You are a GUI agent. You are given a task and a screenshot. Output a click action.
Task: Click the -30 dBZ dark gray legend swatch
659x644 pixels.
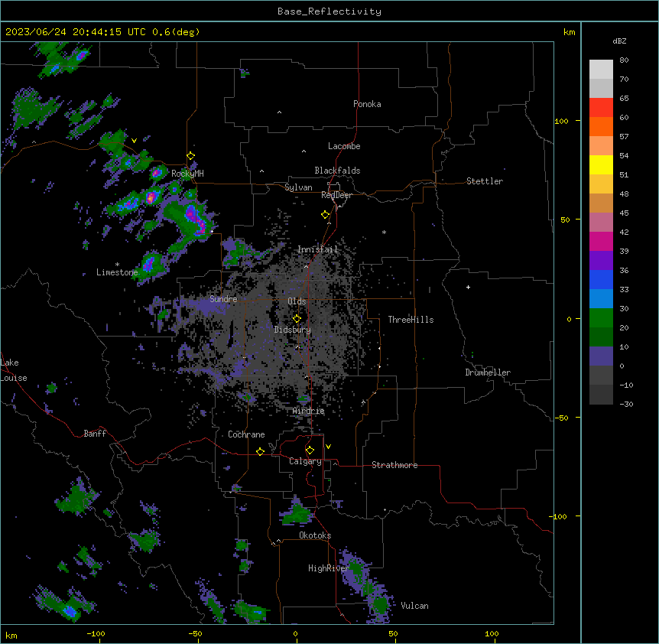tap(601, 395)
